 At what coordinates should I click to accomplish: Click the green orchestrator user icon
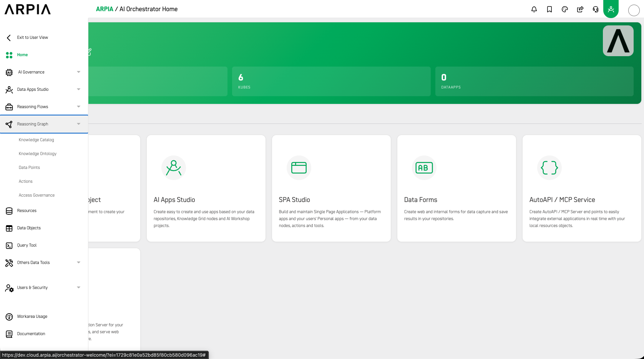click(x=611, y=9)
